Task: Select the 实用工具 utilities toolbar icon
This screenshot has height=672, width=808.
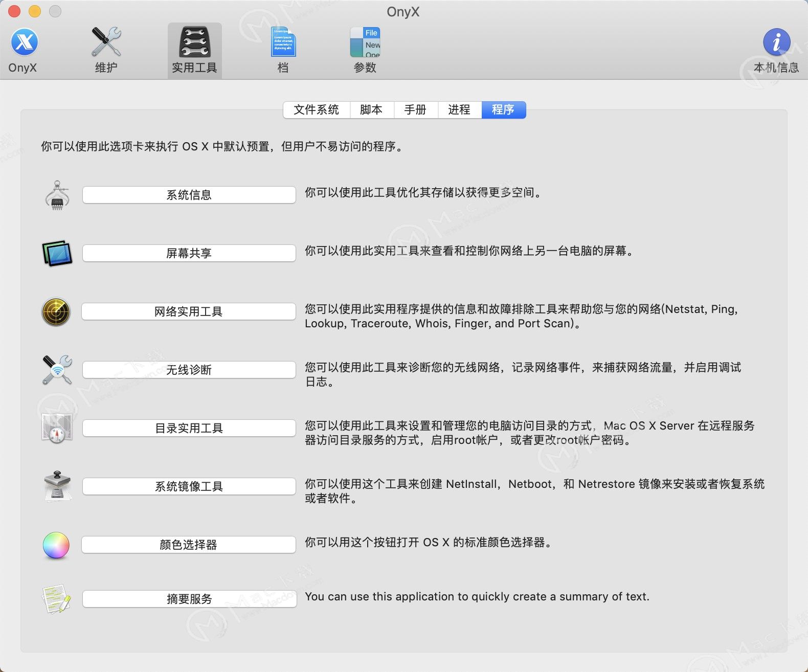Action: 194,50
